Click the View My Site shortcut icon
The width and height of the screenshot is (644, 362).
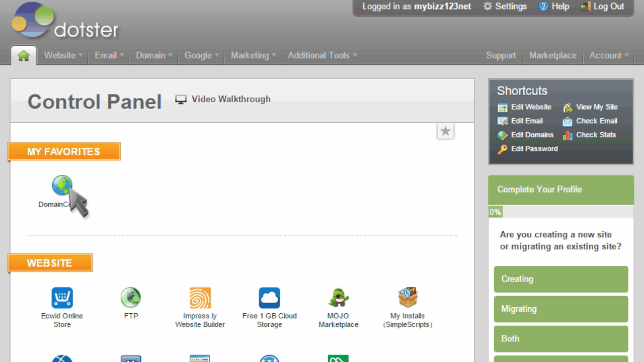568,108
